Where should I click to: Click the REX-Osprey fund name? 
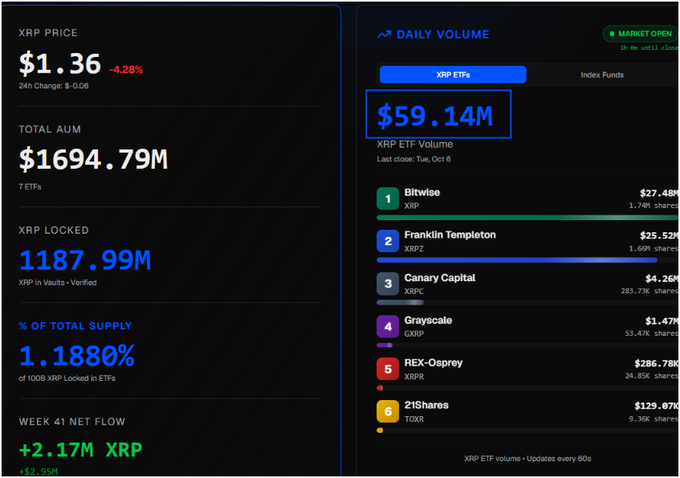(433, 363)
